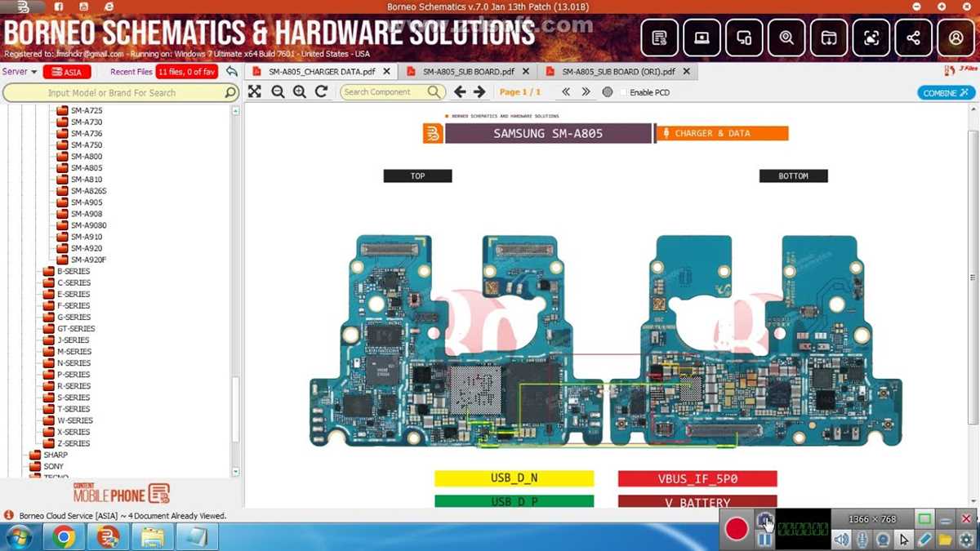This screenshot has width=980, height=551.
Task: Toggle recorder speaker audio
Action: coord(841,540)
